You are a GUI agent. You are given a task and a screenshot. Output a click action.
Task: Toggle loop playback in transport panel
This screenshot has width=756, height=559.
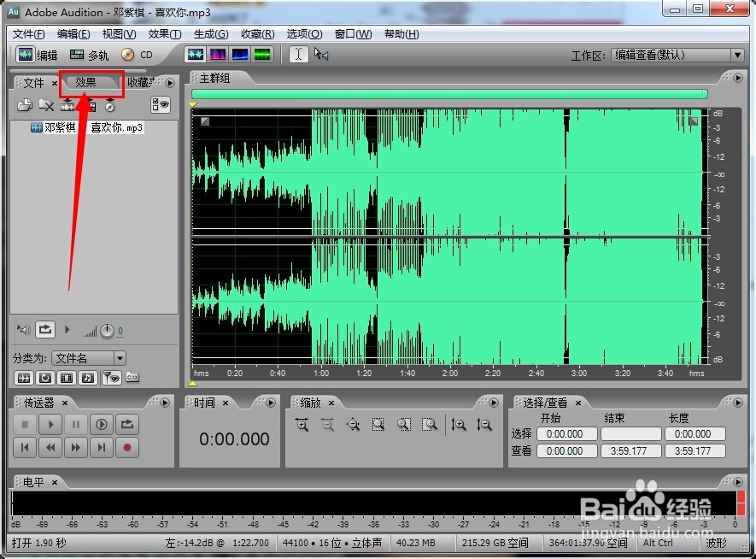[x=126, y=425]
